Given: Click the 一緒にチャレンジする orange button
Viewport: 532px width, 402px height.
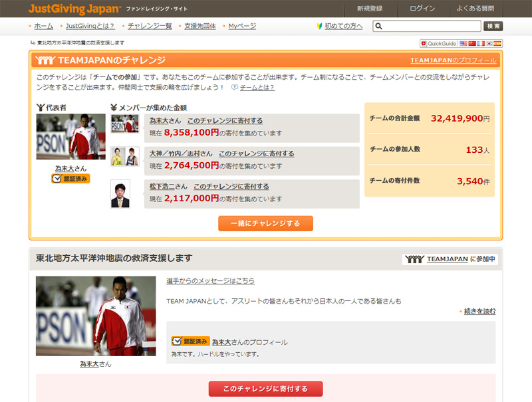Looking at the screenshot, I should pyautogui.click(x=265, y=223).
